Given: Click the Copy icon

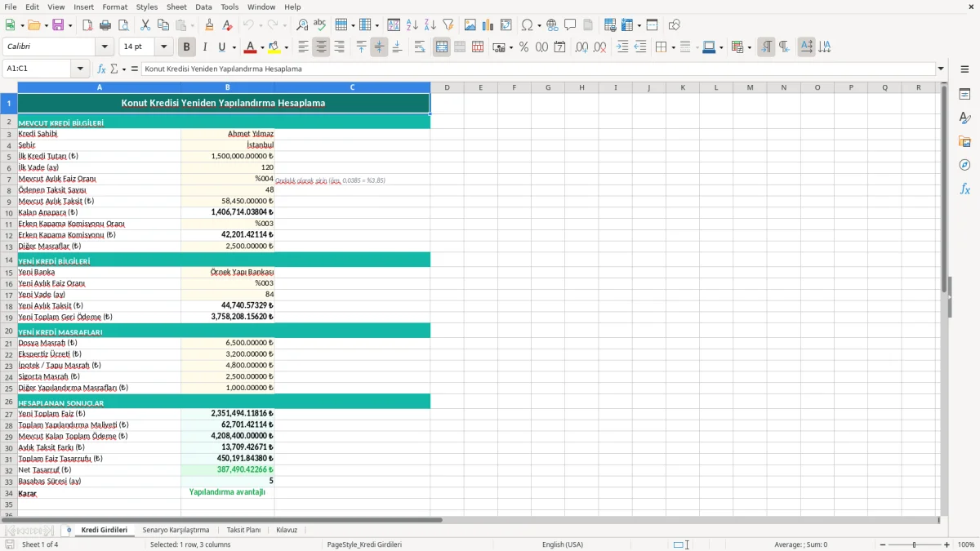Looking at the screenshot, I should tap(163, 25).
